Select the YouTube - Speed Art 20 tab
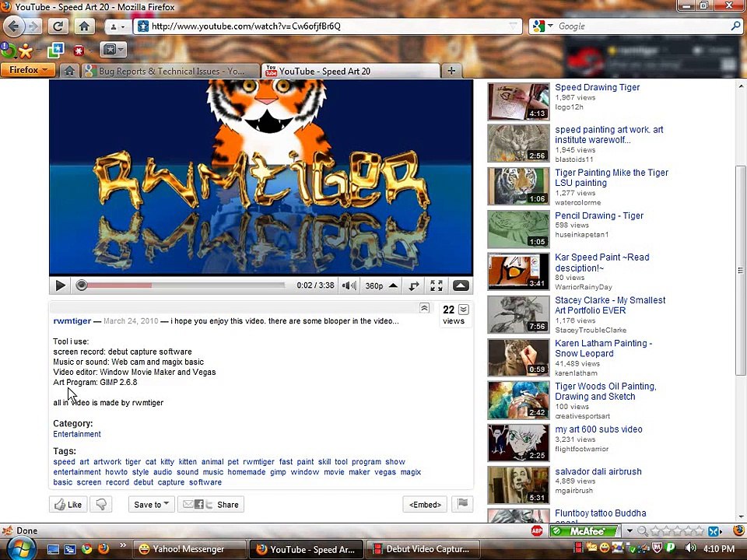 [x=351, y=71]
